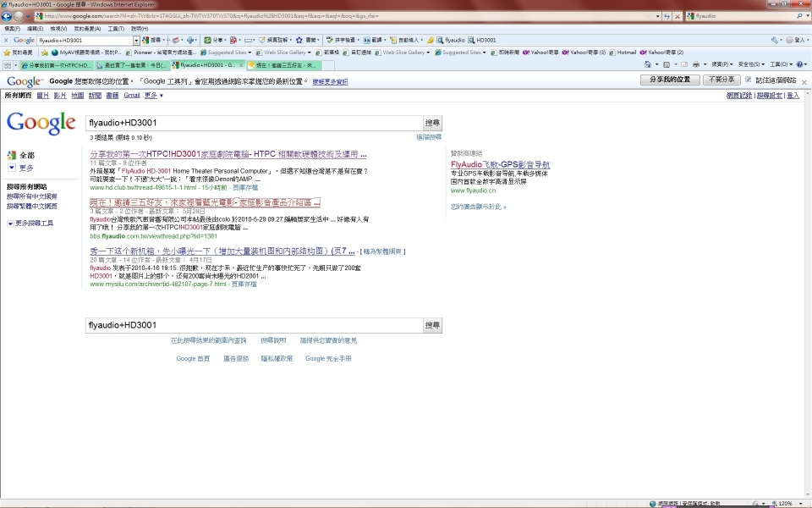Toggle the 記住這個網站 checkbox
The width and height of the screenshot is (812, 508).
point(748,80)
